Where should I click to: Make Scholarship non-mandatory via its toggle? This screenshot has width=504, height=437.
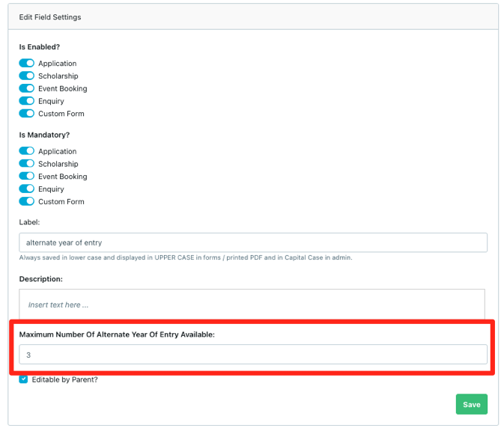[27, 164]
